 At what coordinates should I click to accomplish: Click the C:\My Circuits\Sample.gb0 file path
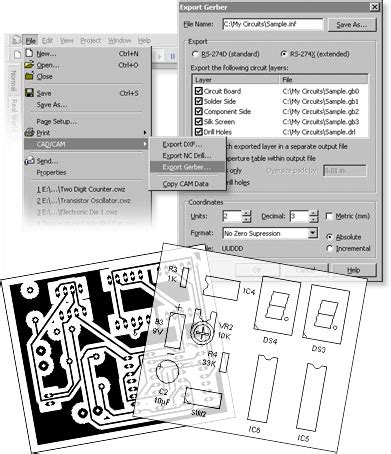321,91
